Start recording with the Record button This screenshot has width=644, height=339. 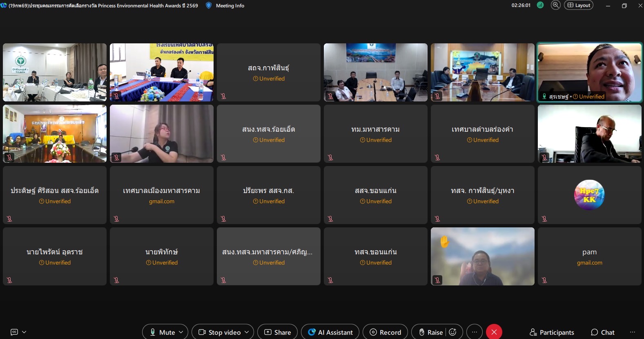(x=386, y=332)
